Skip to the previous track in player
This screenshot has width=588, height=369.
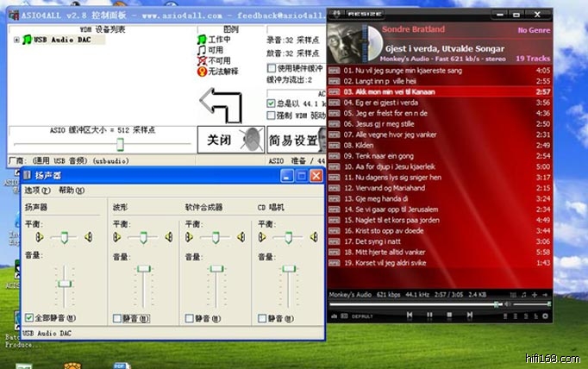[407, 316]
